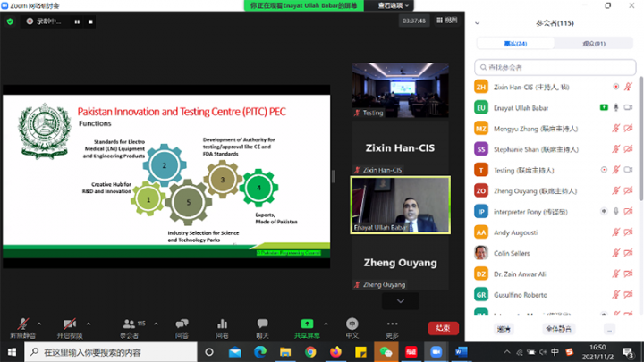Click the find participant search field
Viewport: 644px width, 362px height.
pyautogui.click(x=555, y=67)
